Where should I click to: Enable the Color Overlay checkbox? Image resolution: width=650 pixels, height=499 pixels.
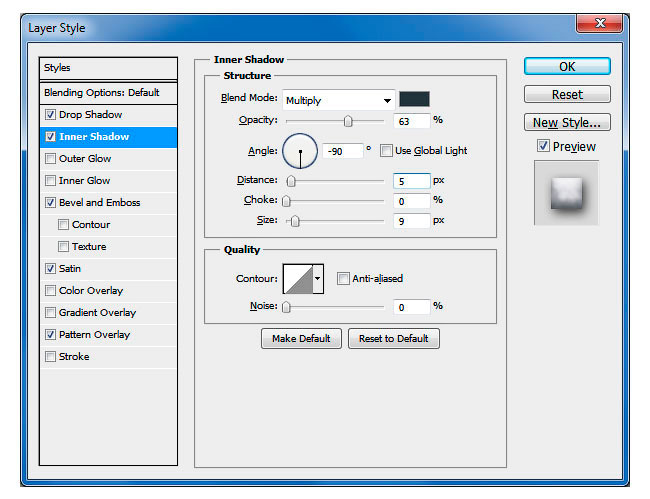pyautogui.click(x=50, y=290)
